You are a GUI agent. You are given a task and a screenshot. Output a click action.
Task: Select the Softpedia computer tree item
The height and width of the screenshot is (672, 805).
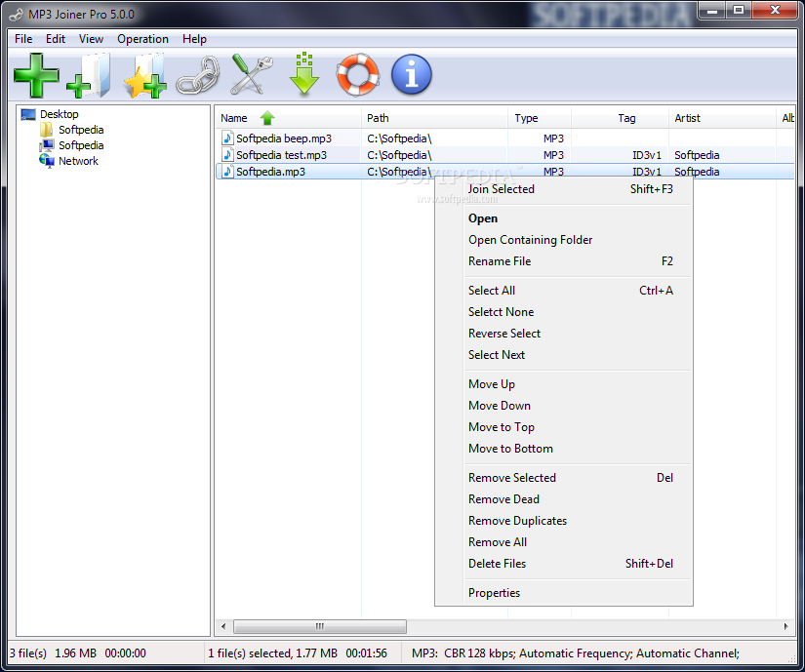coord(72,145)
